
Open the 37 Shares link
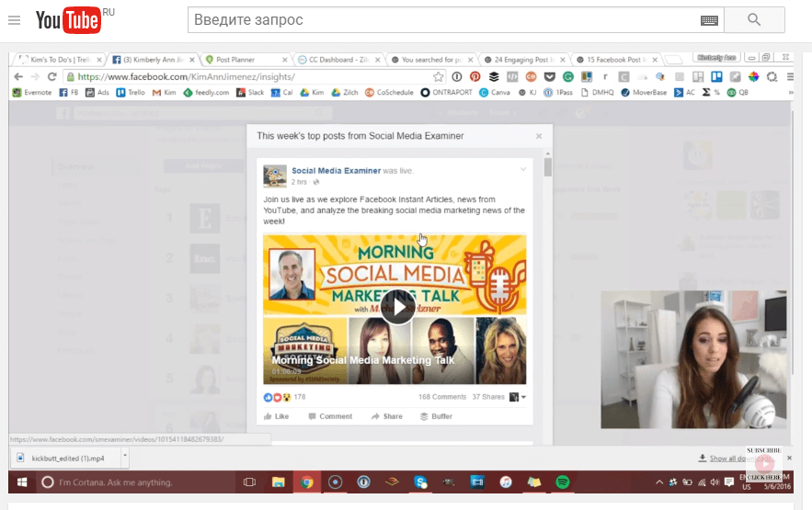point(487,397)
